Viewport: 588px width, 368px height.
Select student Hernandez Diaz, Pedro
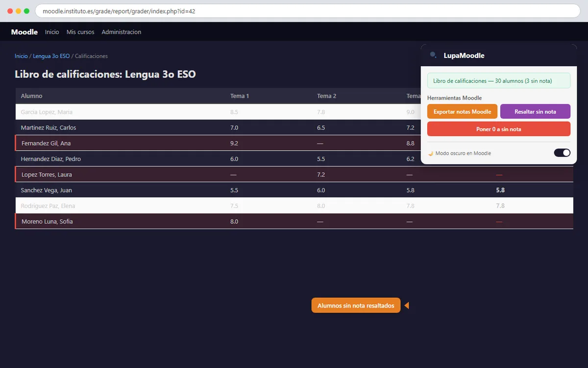coord(51,159)
